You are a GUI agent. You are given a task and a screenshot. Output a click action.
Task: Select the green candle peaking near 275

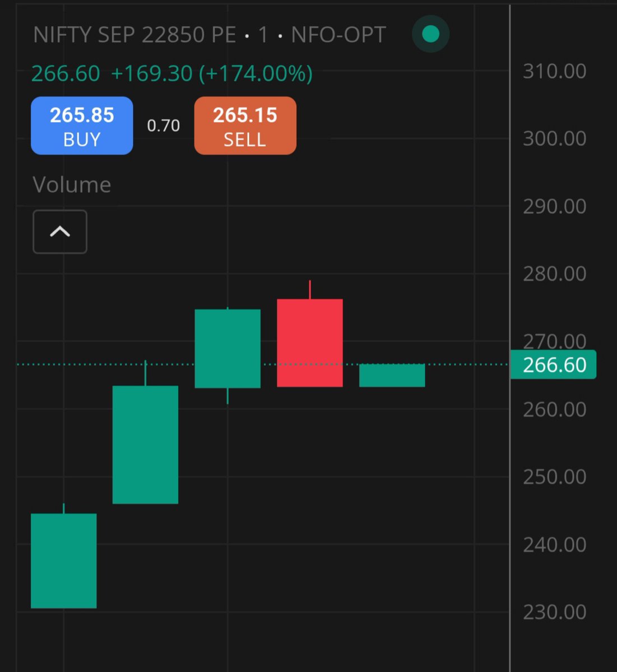tap(228, 348)
